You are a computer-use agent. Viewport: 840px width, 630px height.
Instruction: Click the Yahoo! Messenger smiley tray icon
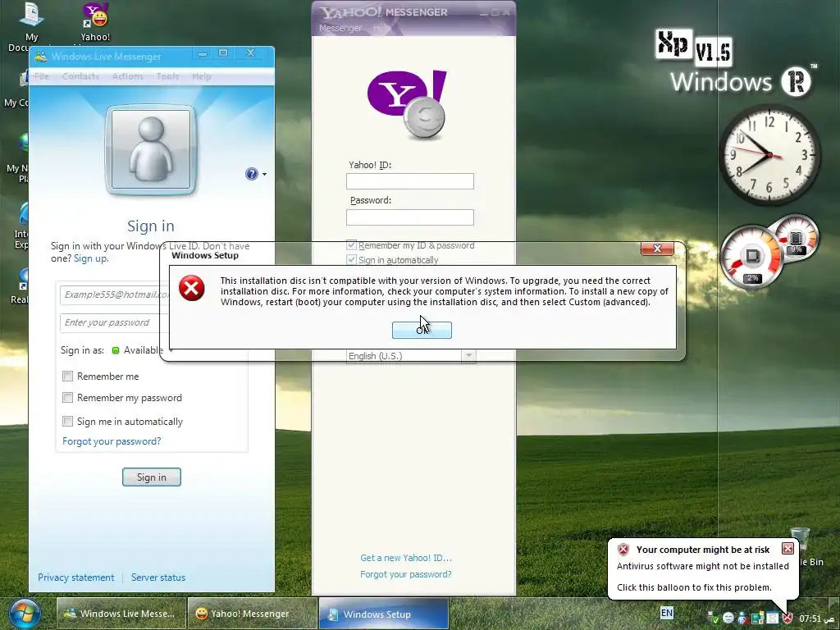[x=728, y=619]
